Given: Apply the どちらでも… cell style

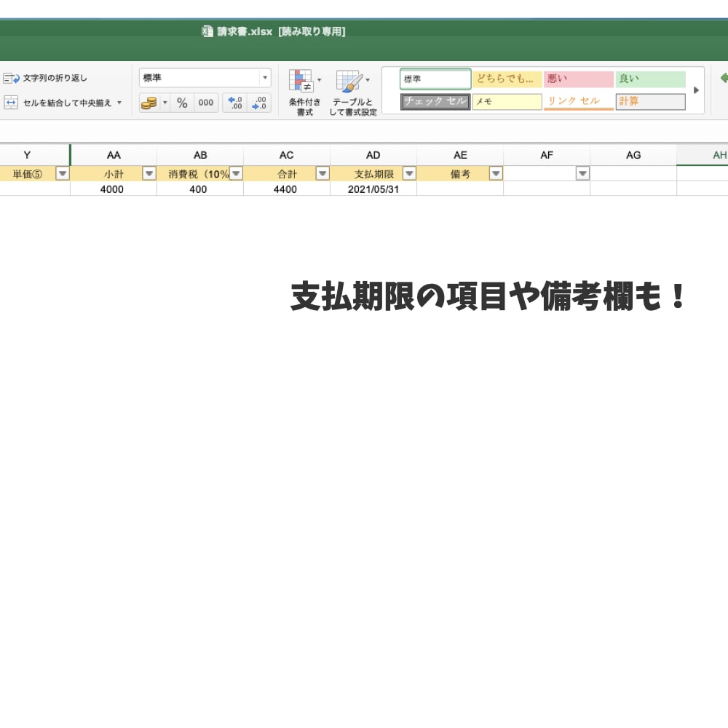Looking at the screenshot, I should tap(507, 79).
